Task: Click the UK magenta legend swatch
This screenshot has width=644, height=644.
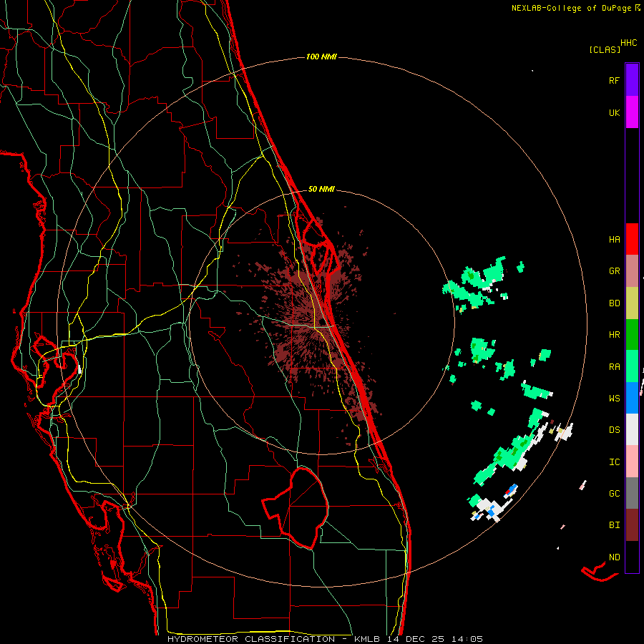Action: pos(632,112)
